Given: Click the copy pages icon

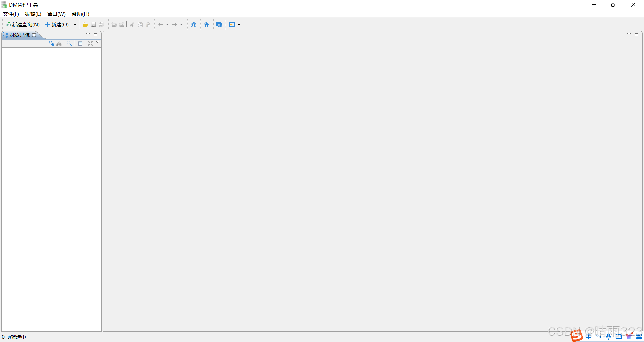Looking at the screenshot, I should (x=140, y=24).
